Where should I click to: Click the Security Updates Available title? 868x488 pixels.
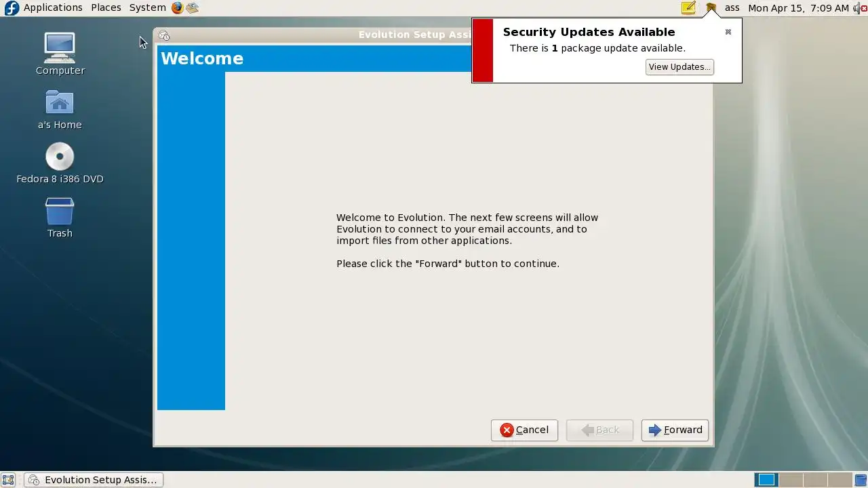[589, 32]
